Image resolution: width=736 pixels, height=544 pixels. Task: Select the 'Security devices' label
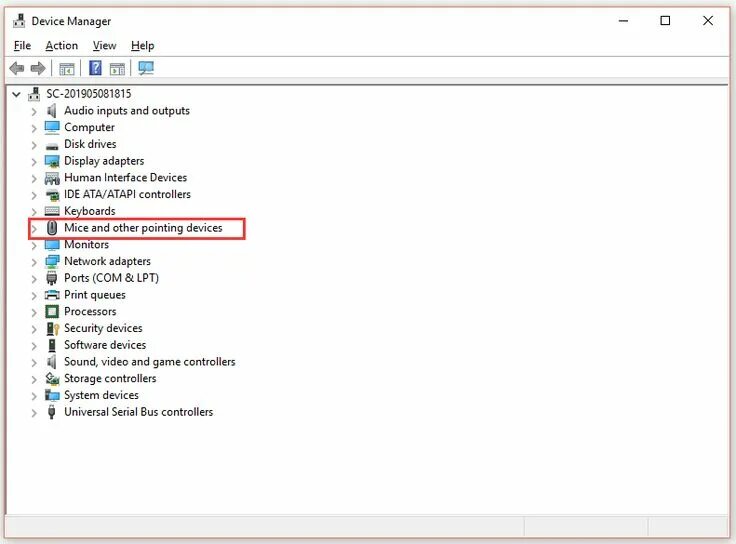(x=103, y=328)
